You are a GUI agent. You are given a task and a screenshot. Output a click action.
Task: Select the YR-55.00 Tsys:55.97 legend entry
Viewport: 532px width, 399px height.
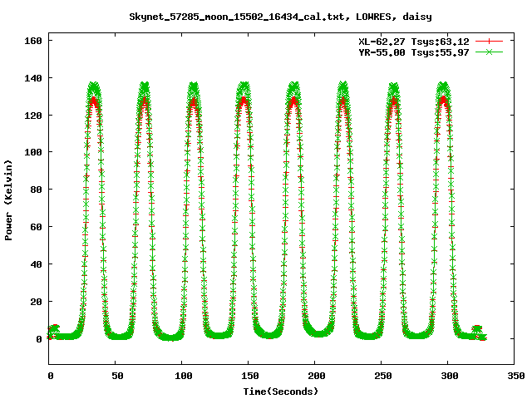pyautogui.click(x=414, y=52)
